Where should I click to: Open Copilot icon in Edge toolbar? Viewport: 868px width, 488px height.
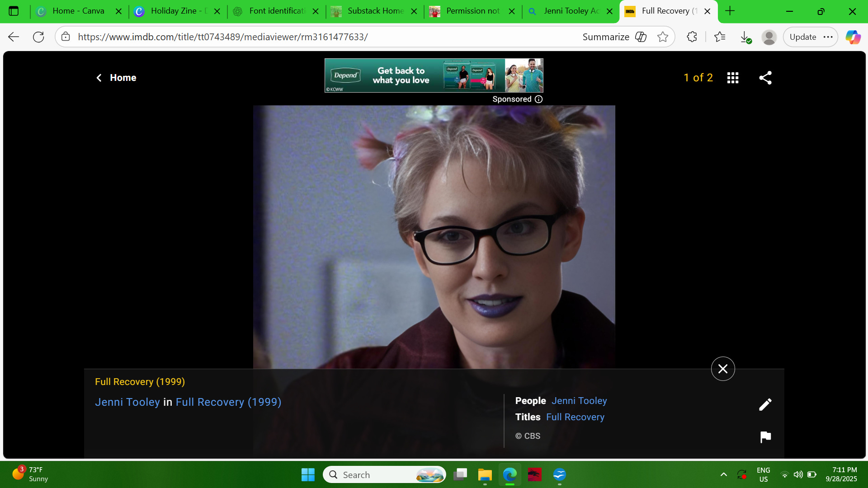pos(853,37)
